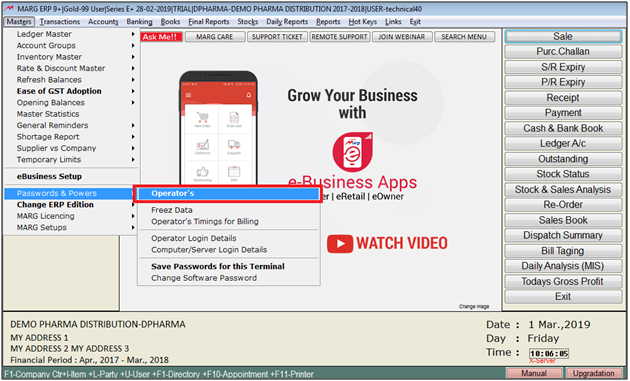The image size is (630, 381).
Task: Open the P/R Expiry shortcut
Action: (563, 82)
